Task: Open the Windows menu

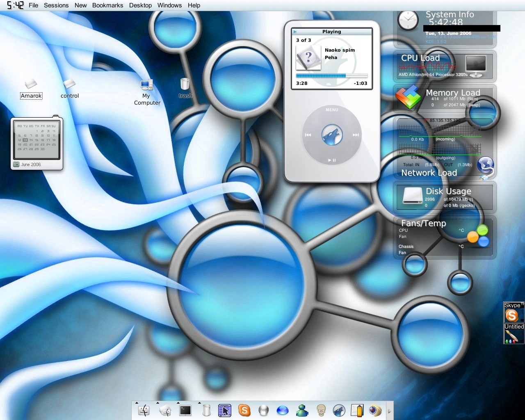Action: point(169,5)
